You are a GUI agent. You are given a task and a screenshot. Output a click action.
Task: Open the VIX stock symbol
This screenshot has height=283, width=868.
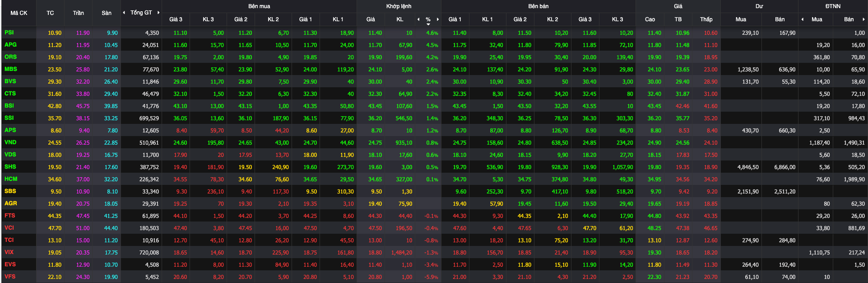click(9, 252)
